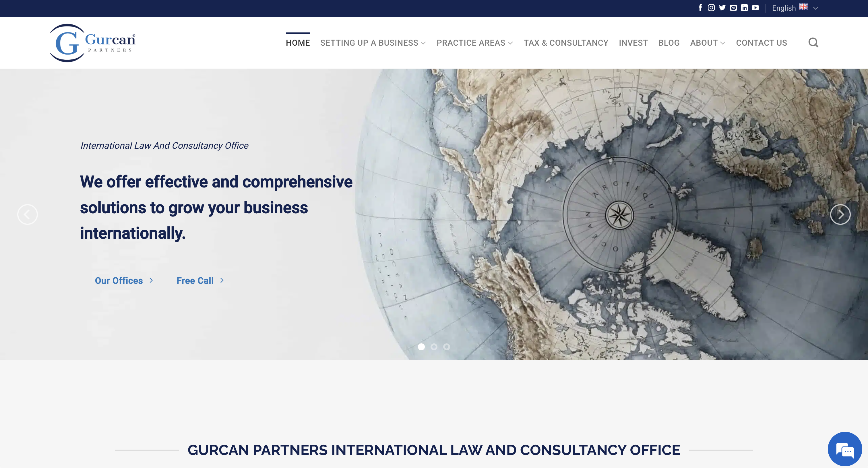This screenshot has height=468, width=868.
Task: Click the email envelope icon
Action: pos(733,8)
